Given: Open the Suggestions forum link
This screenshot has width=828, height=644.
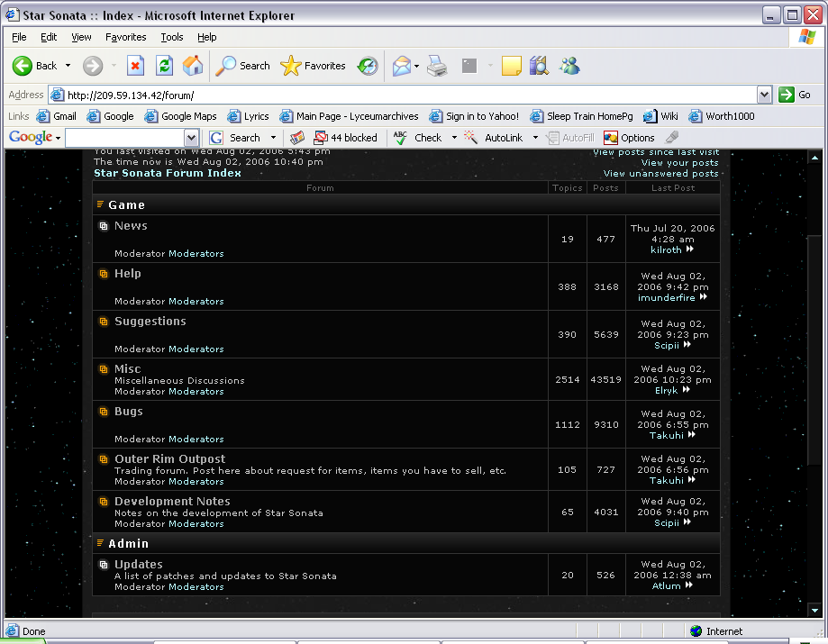Looking at the screenshot, I should click(x=150, y=322).
